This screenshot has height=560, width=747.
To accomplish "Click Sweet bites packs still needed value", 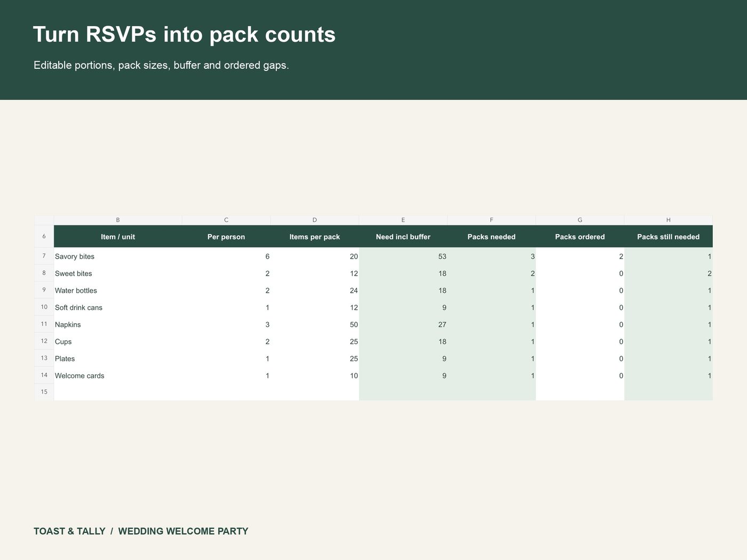I will click(x=668, y=274).
